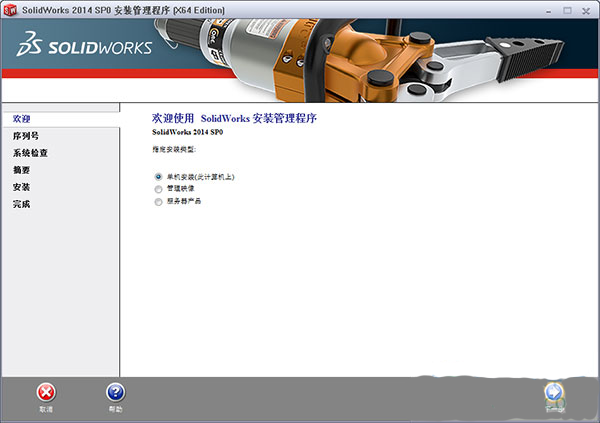Go to the 序列号 step in the sidebar

coord(26,136)
